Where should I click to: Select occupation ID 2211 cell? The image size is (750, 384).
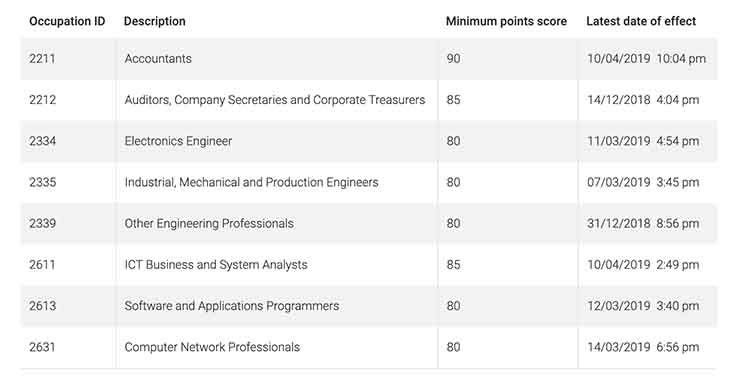click(42, 59)
